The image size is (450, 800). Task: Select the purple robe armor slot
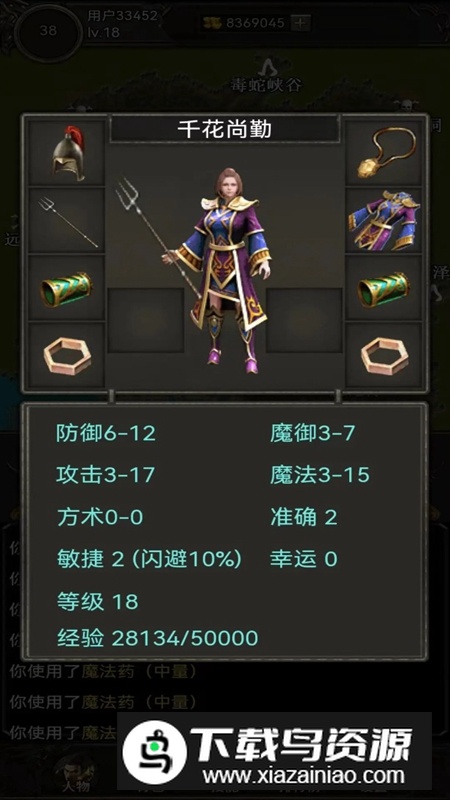coord(384,220)
